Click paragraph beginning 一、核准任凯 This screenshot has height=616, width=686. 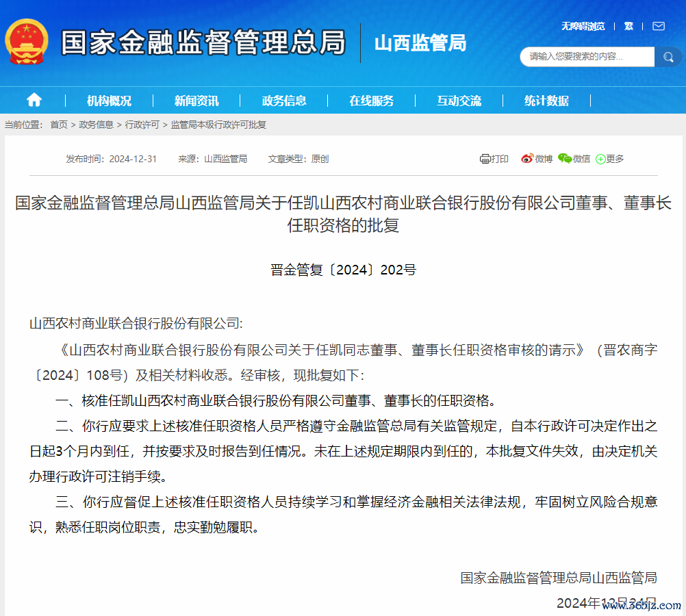276,400
